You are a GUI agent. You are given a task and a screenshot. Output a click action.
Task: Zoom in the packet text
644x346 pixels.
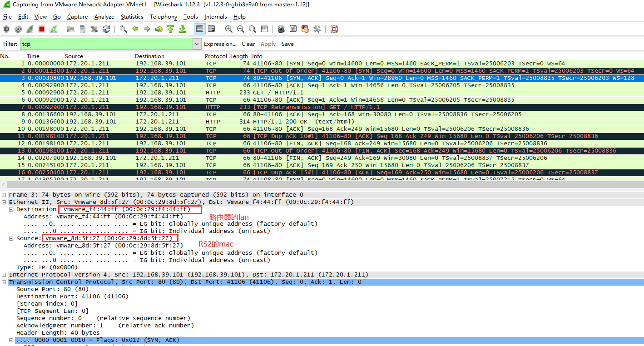coord(228,29)
